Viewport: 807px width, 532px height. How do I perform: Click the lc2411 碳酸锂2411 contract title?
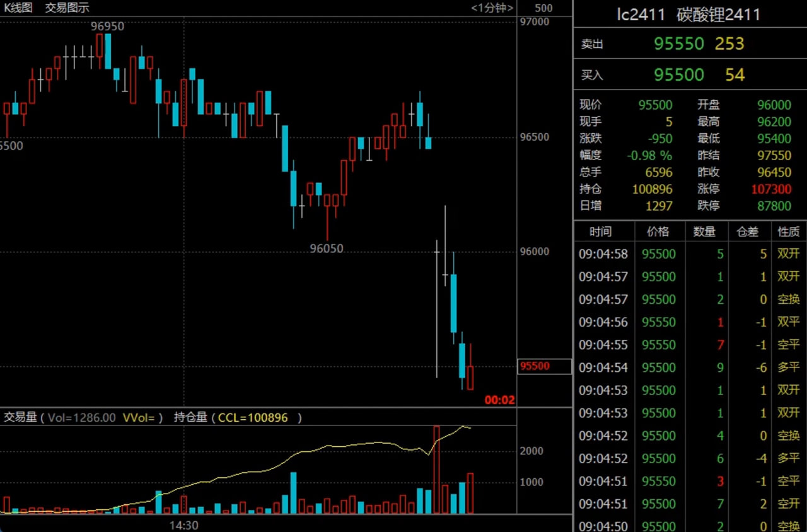point(688,14)
